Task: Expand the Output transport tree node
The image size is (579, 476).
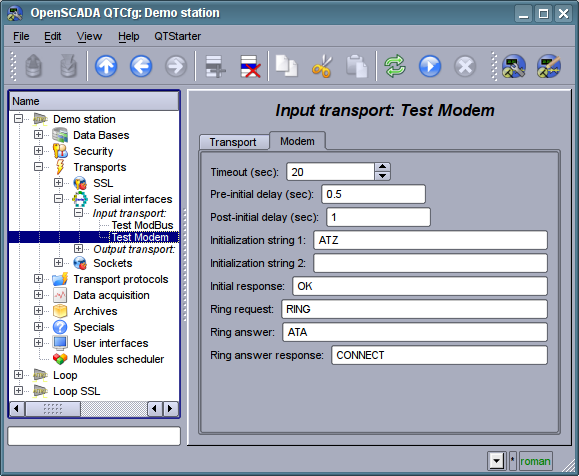Action: 78,248
